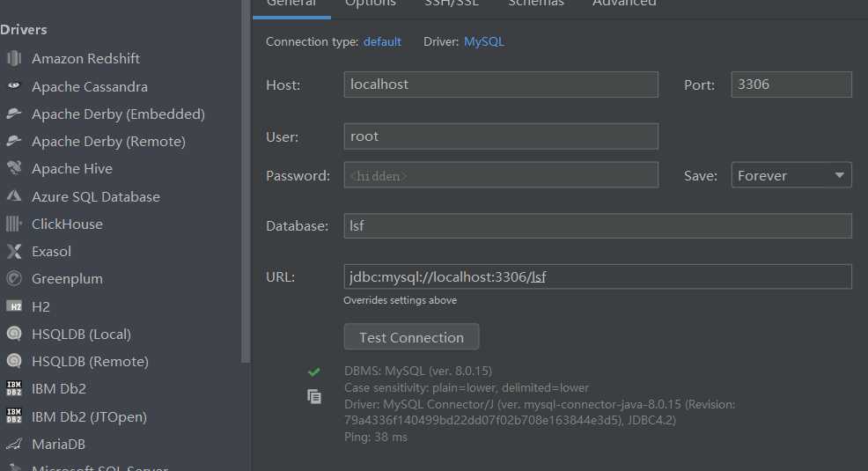Open the MySQL driver link
The image size is (868, 471).
click(484, 42)
